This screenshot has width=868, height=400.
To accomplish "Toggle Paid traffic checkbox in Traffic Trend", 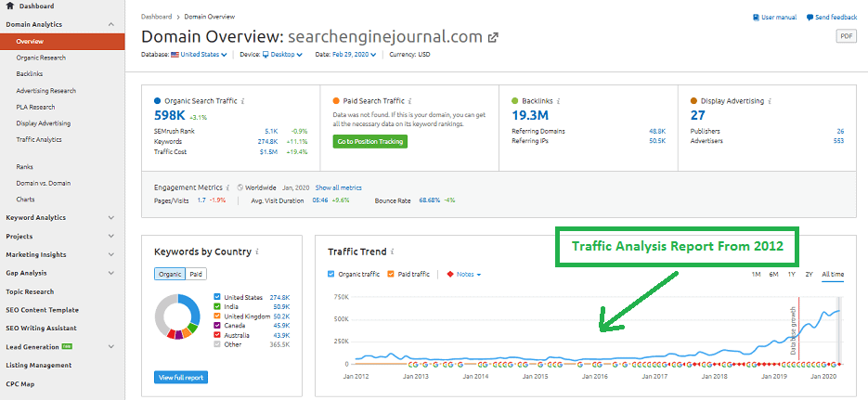I will click(390, 275).
